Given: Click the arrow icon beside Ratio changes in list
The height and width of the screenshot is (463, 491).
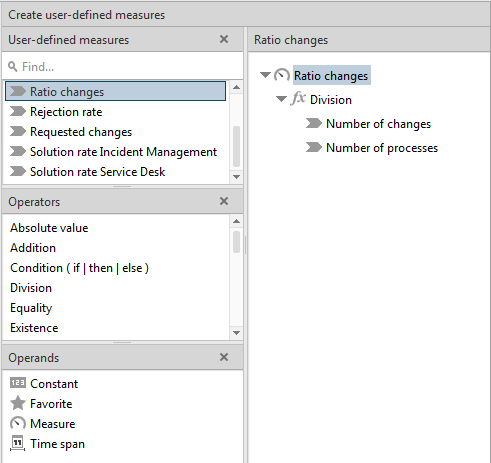Looking at the screenshot, I should (18, 91).
